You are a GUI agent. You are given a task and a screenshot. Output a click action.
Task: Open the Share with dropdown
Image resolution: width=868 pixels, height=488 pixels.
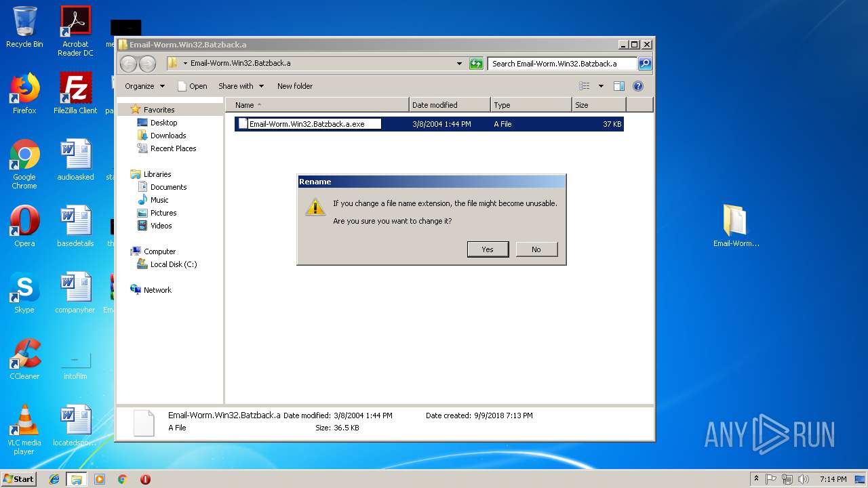pyautogui.click(x=241, y=86)
